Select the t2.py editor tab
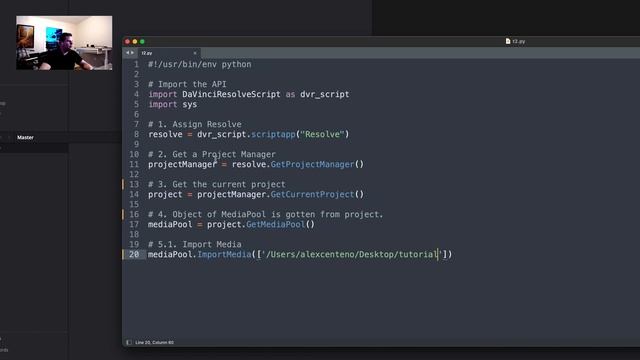The image size is (640, 360). pyautogui.click(x=169, y=53)
